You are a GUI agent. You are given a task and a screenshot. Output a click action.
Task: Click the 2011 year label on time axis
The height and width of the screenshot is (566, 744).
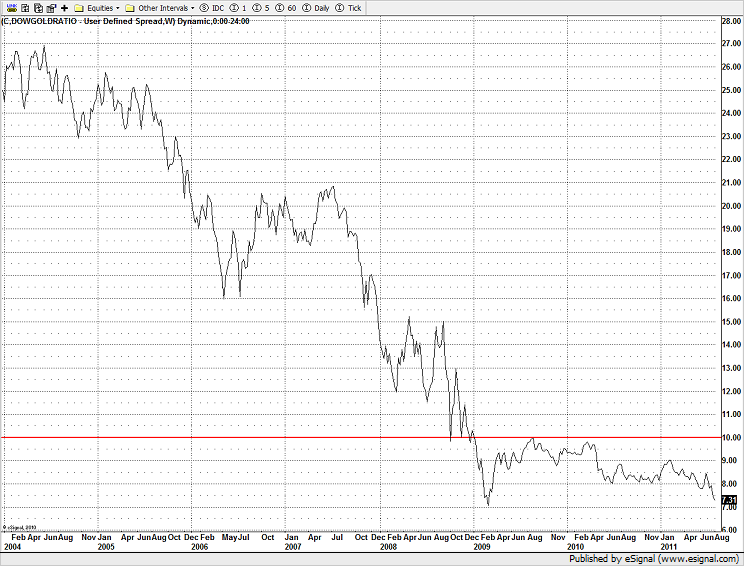(669, 547)
